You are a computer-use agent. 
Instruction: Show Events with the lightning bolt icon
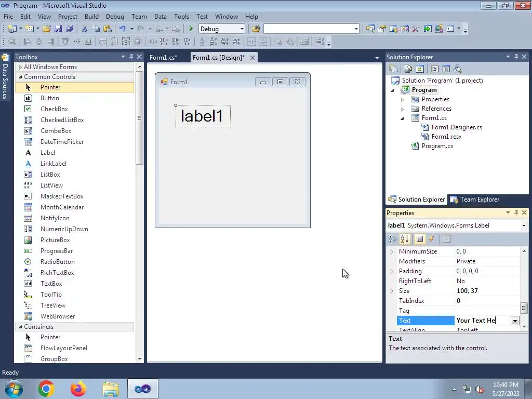432,239
